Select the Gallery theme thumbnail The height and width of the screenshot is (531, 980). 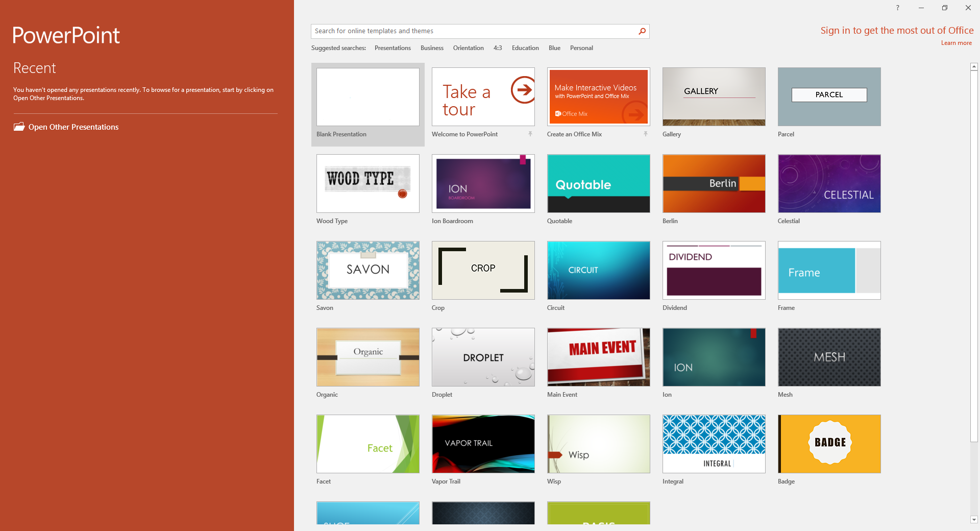pyautogui.click(x=714, y=97)
